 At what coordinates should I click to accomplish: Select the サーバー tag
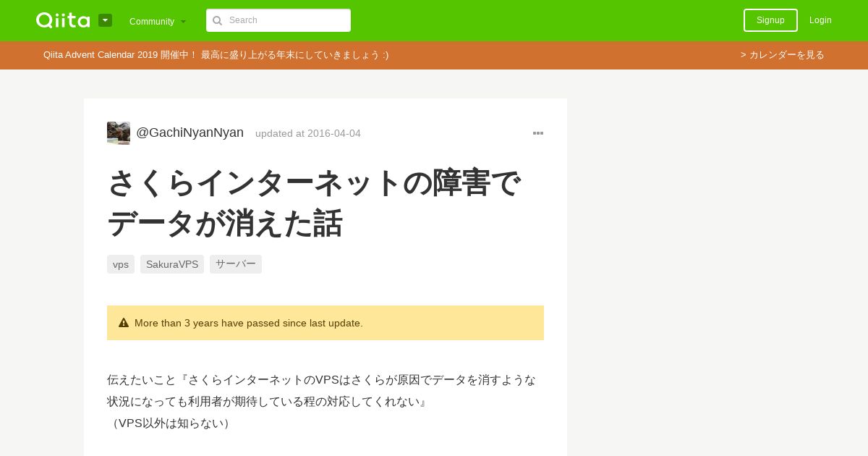[x=236, y=264]
